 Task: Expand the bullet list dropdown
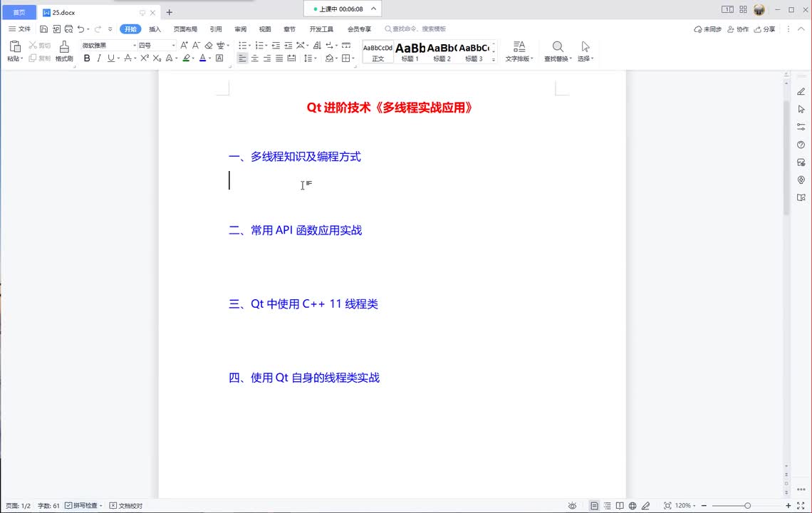(x=249, y=46)
